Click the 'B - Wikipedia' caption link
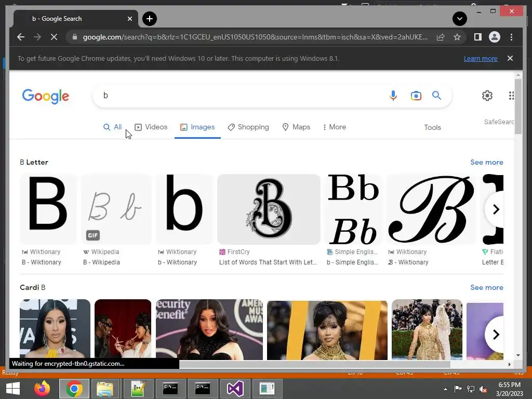 pyautogui.click(x=101, y=262)
